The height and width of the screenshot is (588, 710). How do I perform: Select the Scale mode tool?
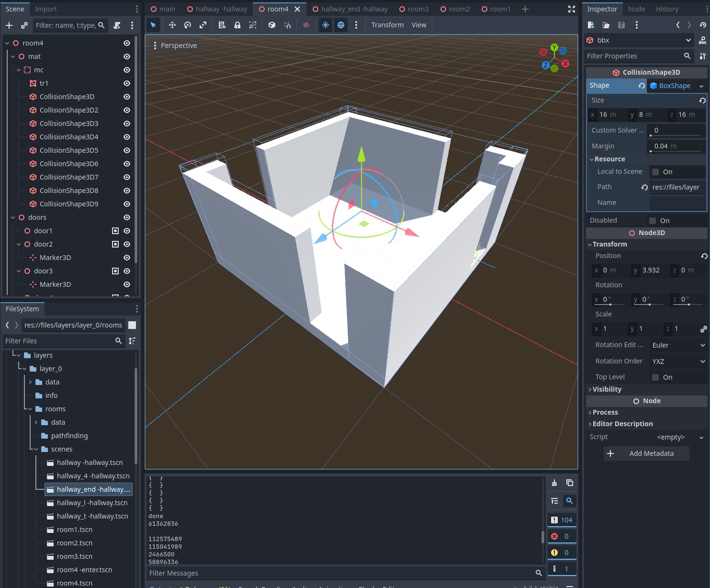tap(203, 25)
